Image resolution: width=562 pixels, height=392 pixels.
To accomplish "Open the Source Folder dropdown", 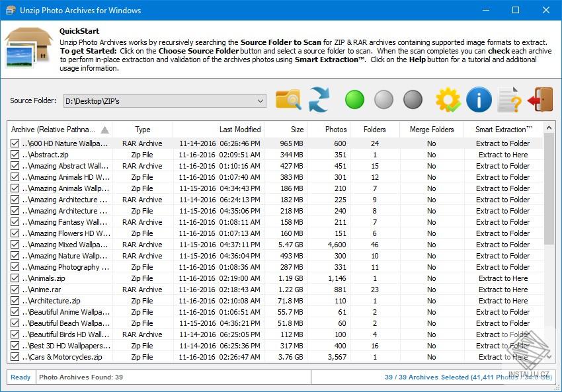I will click(261, 100).
